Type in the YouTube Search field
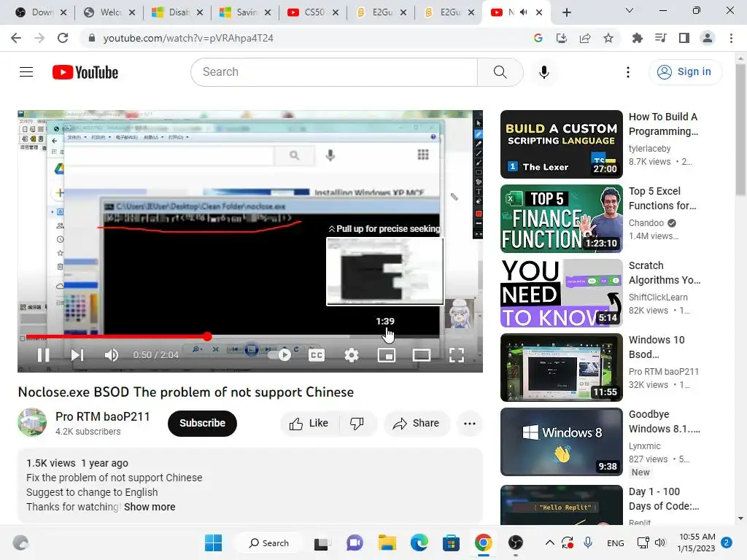 (x=334, y=72)
